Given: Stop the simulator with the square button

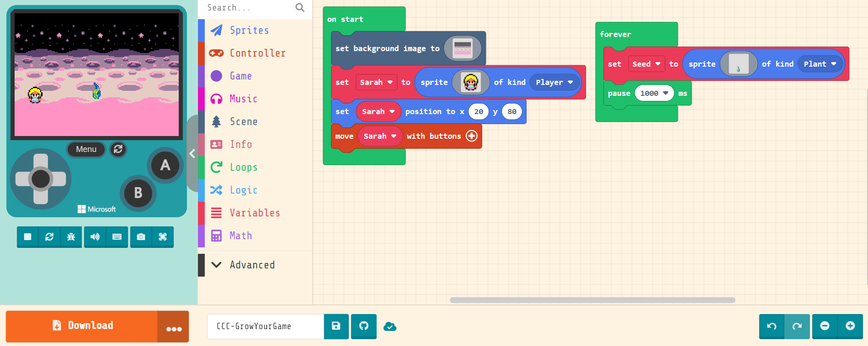Looking at the screenshot, I should pyautogui.click(x=27, y=237).
